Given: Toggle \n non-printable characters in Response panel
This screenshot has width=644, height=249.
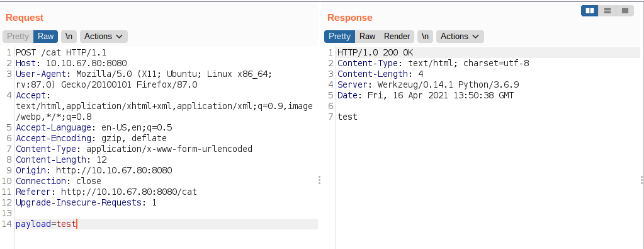Looking at the screenshot, I should (x=425, y=36).
